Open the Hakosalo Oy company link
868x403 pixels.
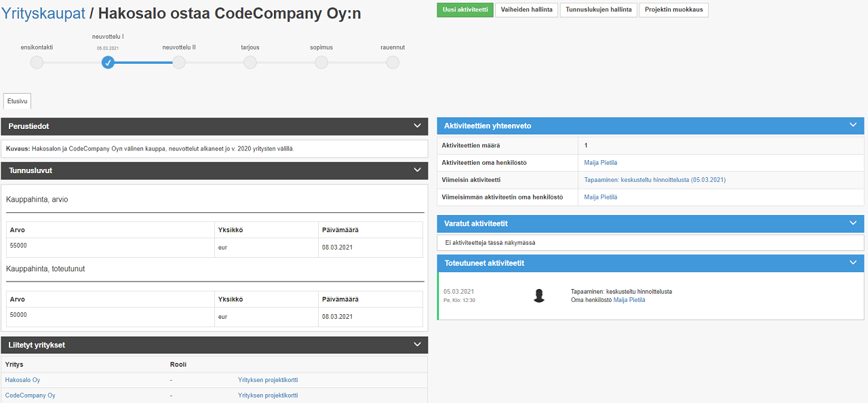22,380
